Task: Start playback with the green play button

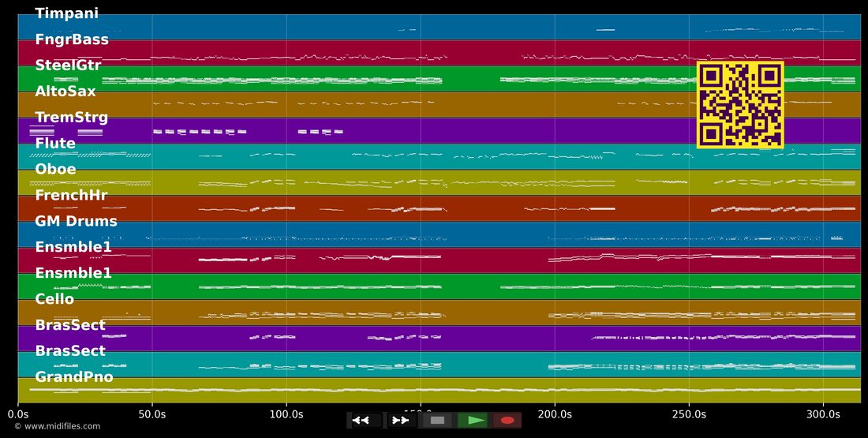Action: [473, 421]
